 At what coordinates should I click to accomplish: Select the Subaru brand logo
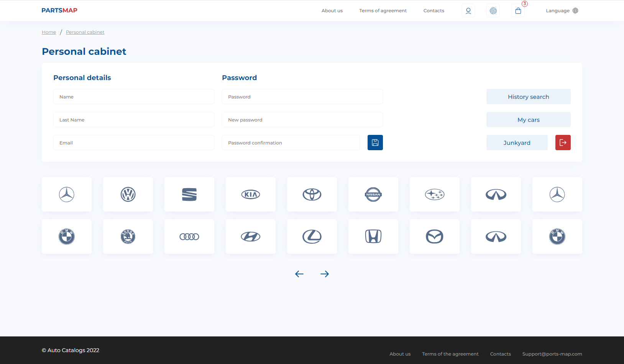[x=435, y=194]
